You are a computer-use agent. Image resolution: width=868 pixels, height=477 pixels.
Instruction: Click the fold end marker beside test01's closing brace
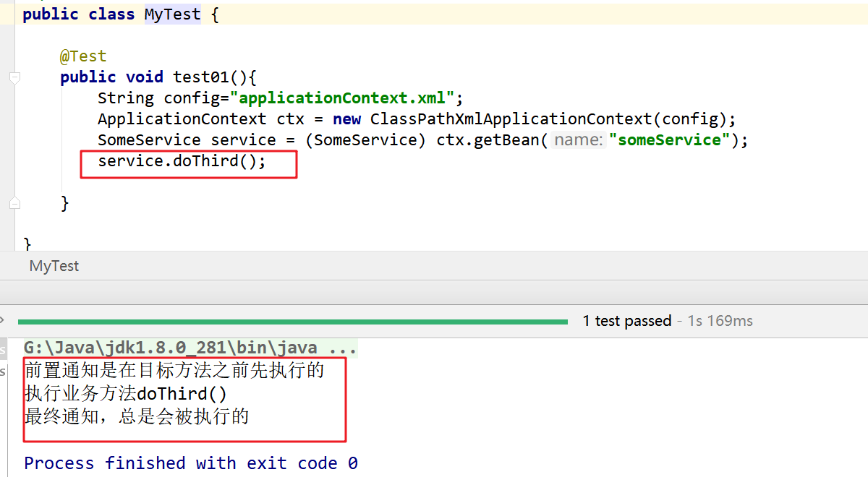coord(14,204)
